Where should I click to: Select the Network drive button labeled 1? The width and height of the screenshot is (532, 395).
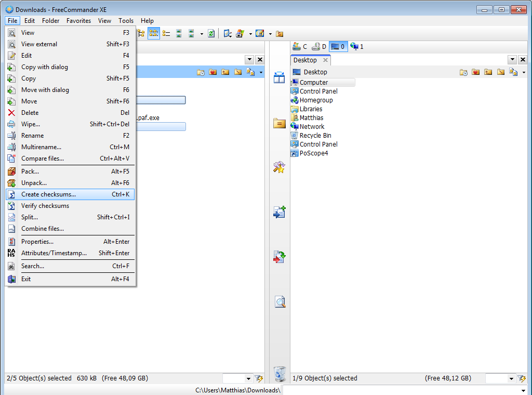(x=357, y=46)
